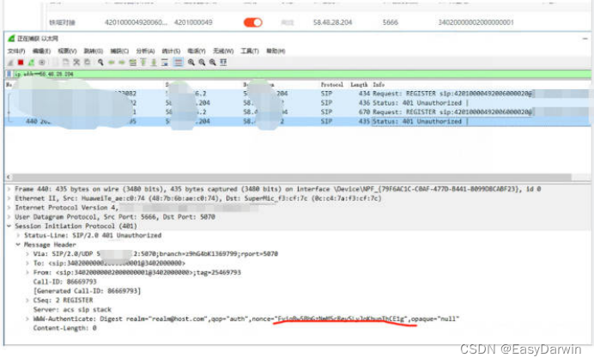
Task: Open the 无线(W) menu
Action: 223,52
